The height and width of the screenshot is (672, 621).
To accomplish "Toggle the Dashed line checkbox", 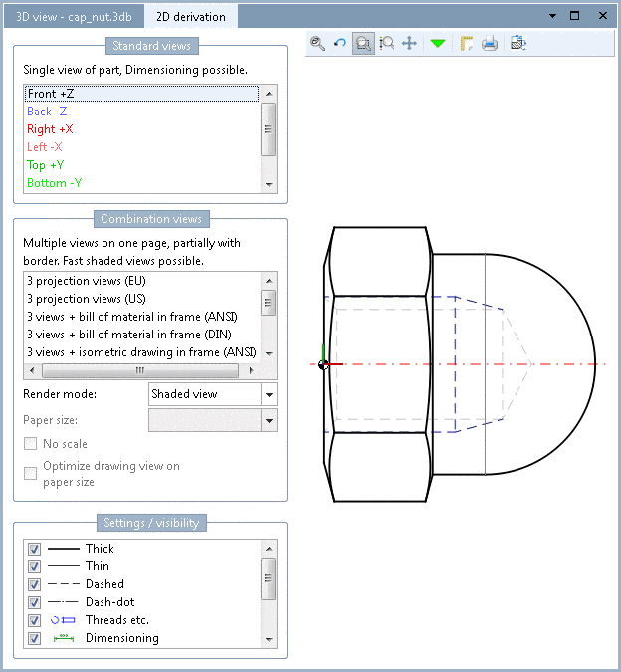I will pos(34,584).
